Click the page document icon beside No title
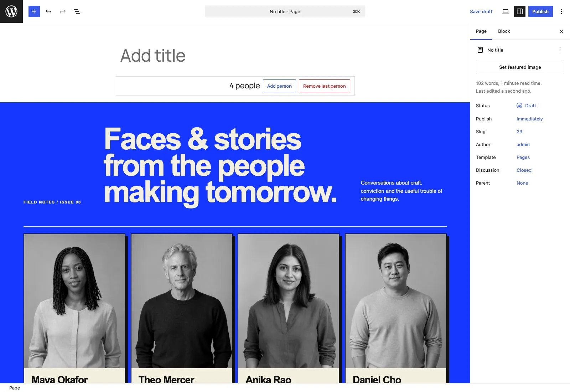 (x=480, y=50)
